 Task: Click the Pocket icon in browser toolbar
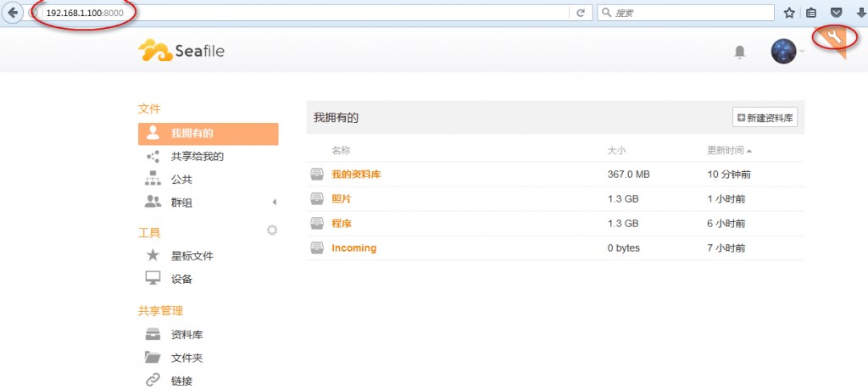[x=835, y=13]
